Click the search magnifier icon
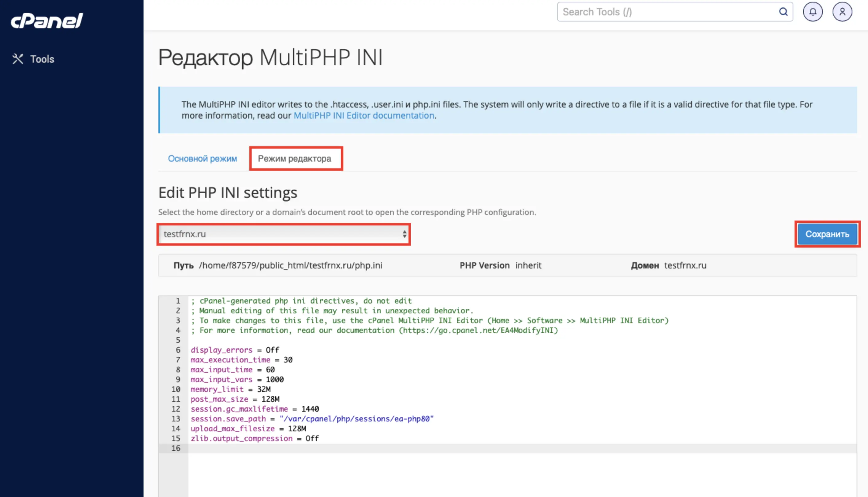This screenshot has width=868, height=497. (783, 12)
